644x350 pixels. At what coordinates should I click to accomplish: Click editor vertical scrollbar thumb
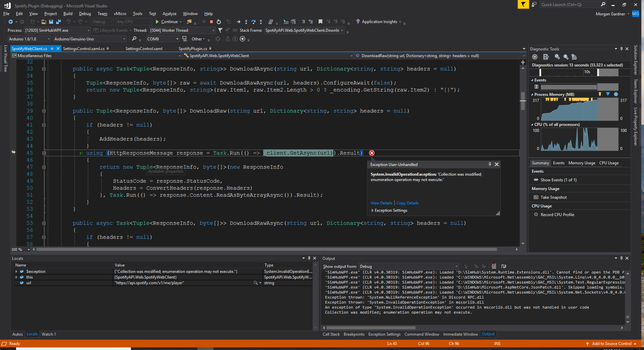coord(523,101)
